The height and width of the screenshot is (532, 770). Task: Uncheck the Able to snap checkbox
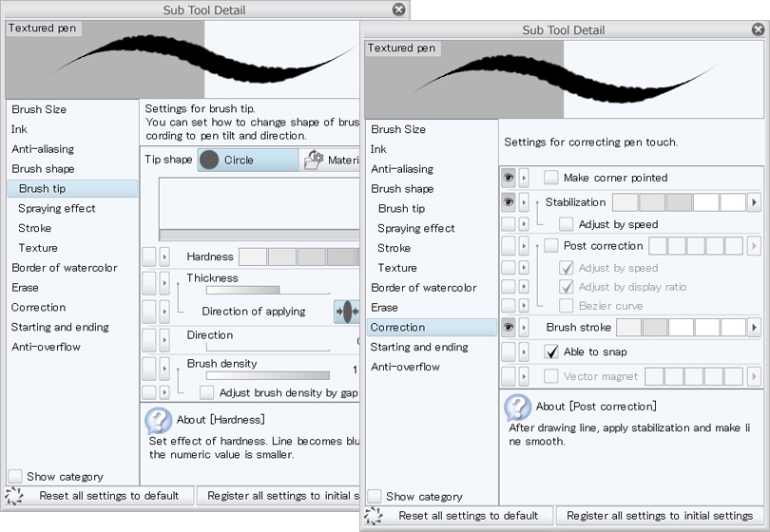click(551, 351)
